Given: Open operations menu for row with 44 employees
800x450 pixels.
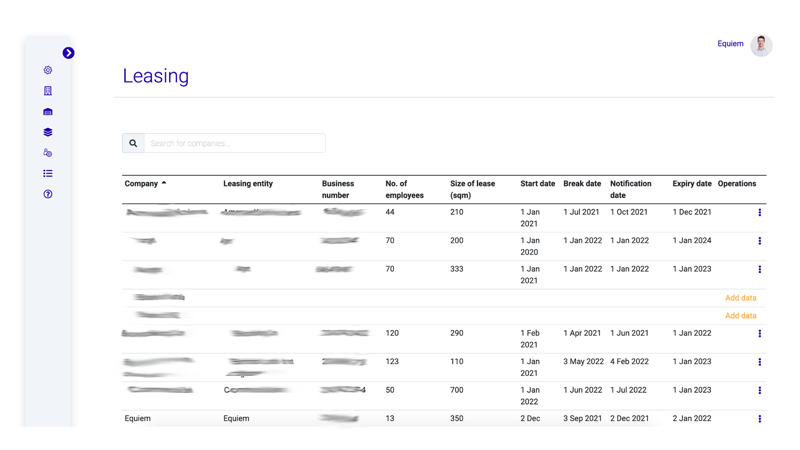Looking at the screenshot, I should [x=759, y=213].
